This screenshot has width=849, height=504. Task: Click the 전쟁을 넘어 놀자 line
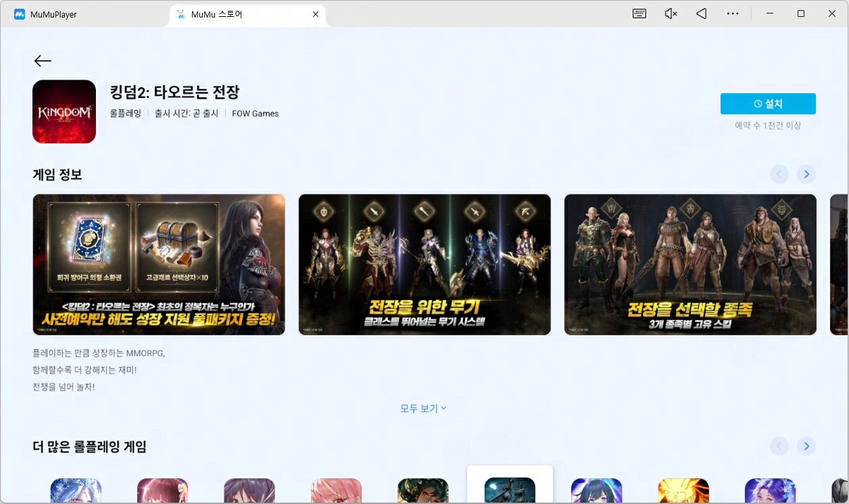64,387
